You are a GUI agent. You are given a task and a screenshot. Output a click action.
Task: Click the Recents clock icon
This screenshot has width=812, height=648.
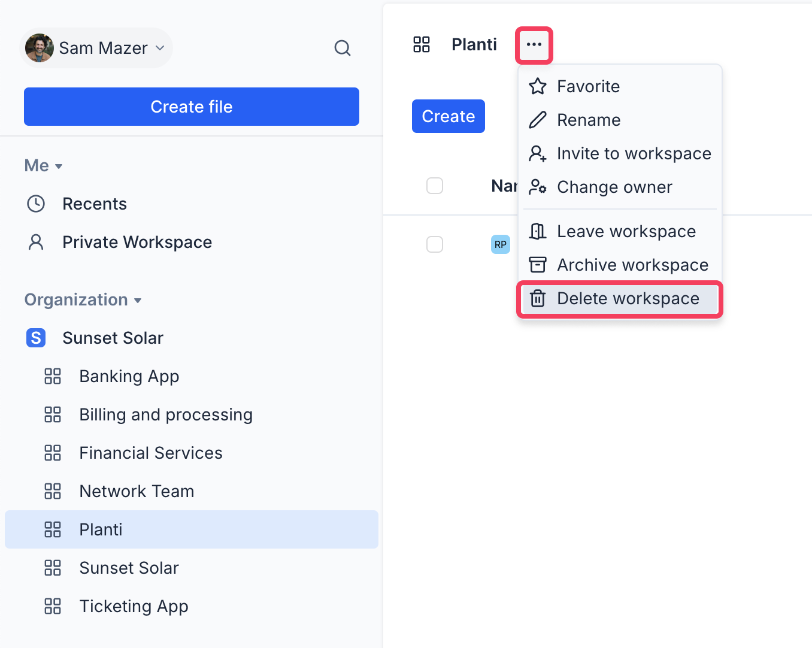coord(36,204)
